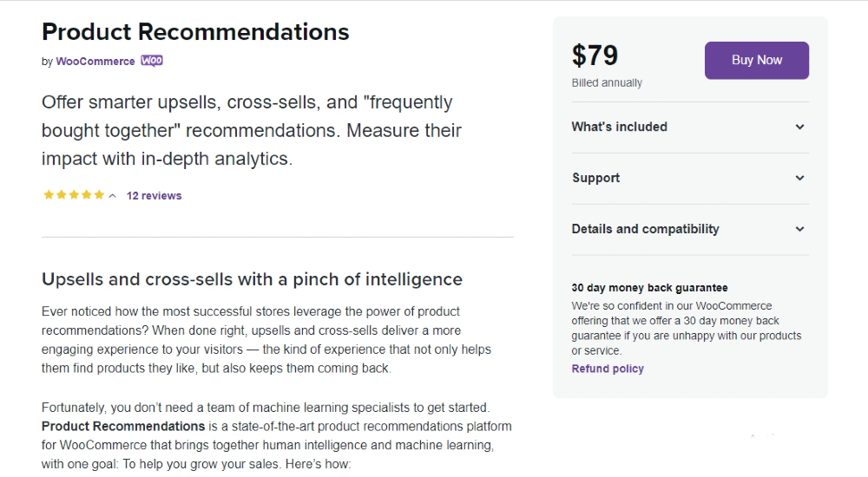Viewport: 868px width, 477px height.
Task: Click the Details and compatibility label
Action: coord(646,229)
